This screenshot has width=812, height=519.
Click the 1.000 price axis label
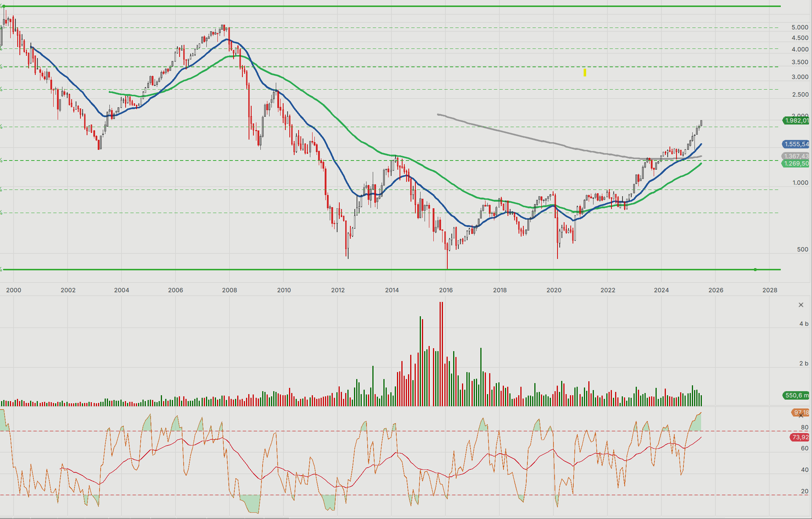pos(800,183)
